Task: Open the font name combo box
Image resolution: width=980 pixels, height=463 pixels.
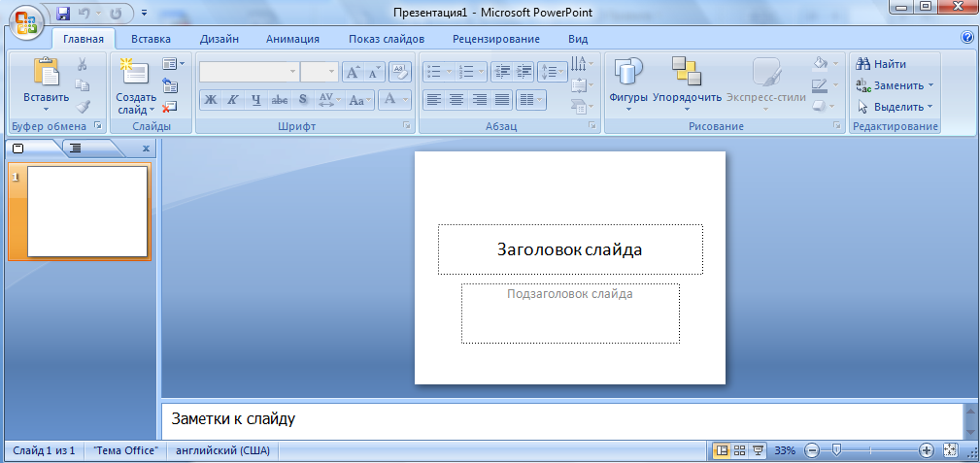Action: click(x=249, y=72)
